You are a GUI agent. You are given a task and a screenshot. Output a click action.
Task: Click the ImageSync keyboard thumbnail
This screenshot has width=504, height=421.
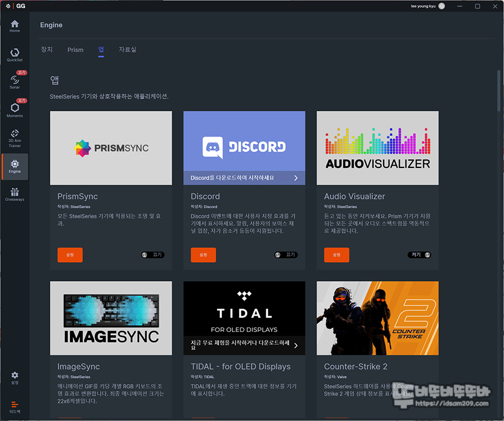click(111, 318)
